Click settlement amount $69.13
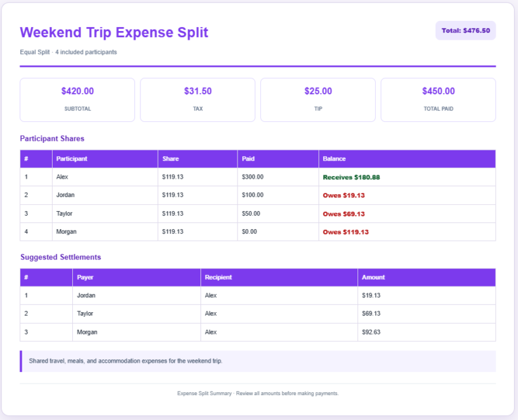 pyautogui.click(x=372, y=313)
